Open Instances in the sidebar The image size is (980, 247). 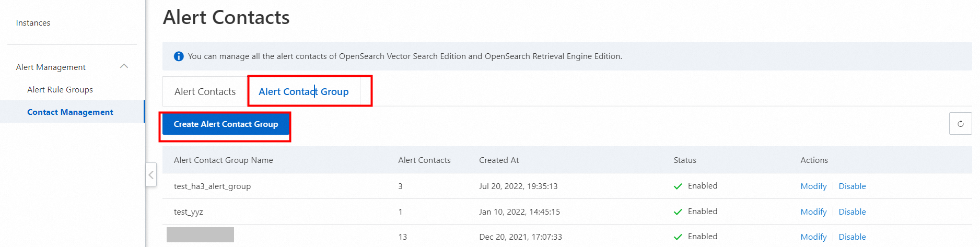click(33, 23)
